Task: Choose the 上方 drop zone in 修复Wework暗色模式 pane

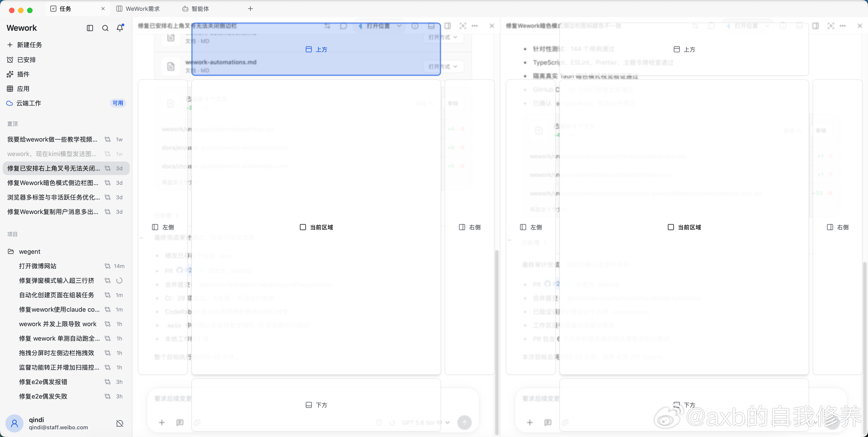Action: point(684,49)
